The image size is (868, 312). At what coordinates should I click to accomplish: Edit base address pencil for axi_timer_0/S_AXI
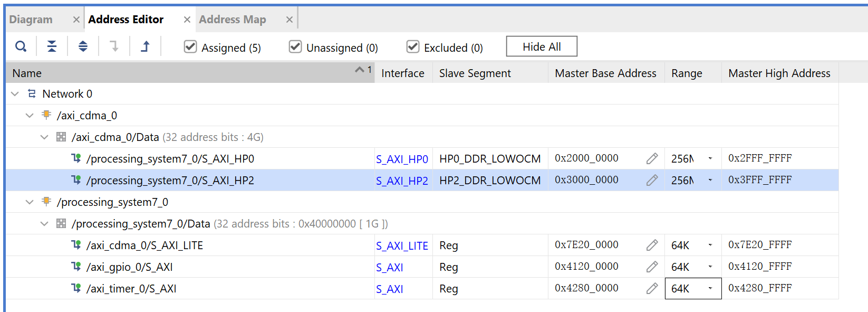[x=652, y=288]
